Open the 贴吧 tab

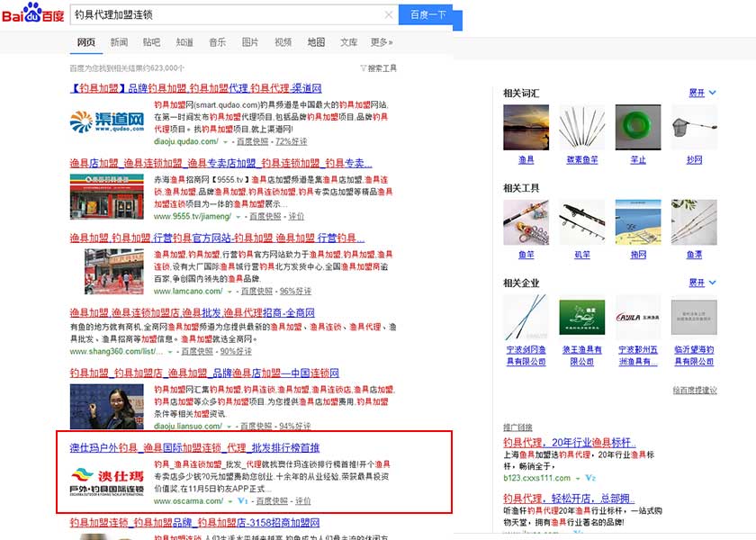(151, 42)
